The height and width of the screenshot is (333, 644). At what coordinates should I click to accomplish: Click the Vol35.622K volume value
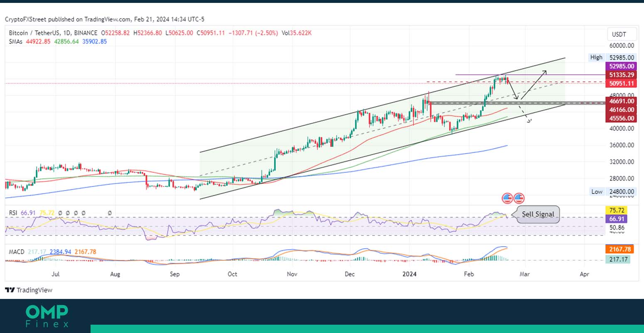pos(297,33)
